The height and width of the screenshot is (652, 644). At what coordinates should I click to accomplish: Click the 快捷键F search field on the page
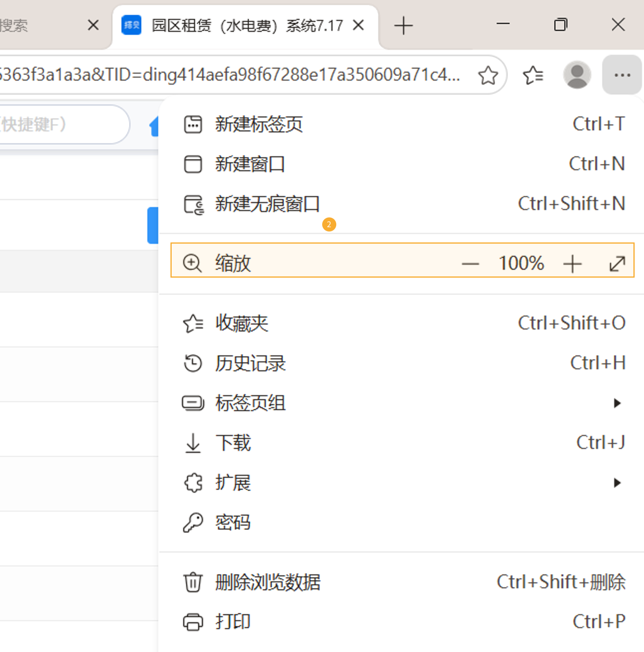tap(64, 125)
